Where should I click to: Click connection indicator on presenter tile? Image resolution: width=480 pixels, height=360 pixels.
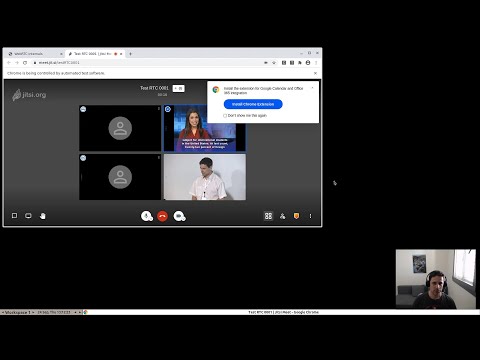pyautogui.click(x=168, y=109)
